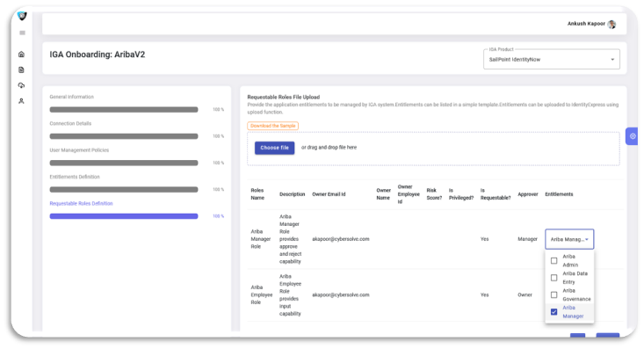644x349 pixels.
Task: Click the Choose file button
Action: click(274, 148)
